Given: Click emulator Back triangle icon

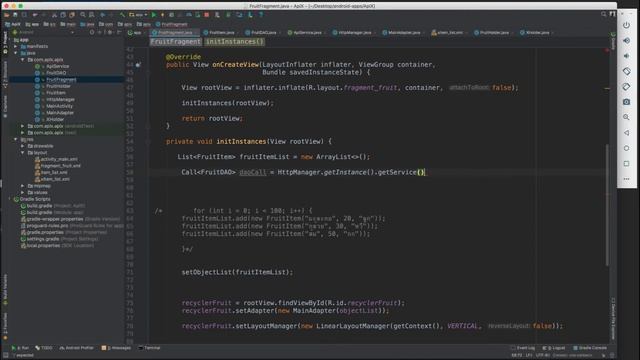Looking at the screenshot, I should [626, 133].
